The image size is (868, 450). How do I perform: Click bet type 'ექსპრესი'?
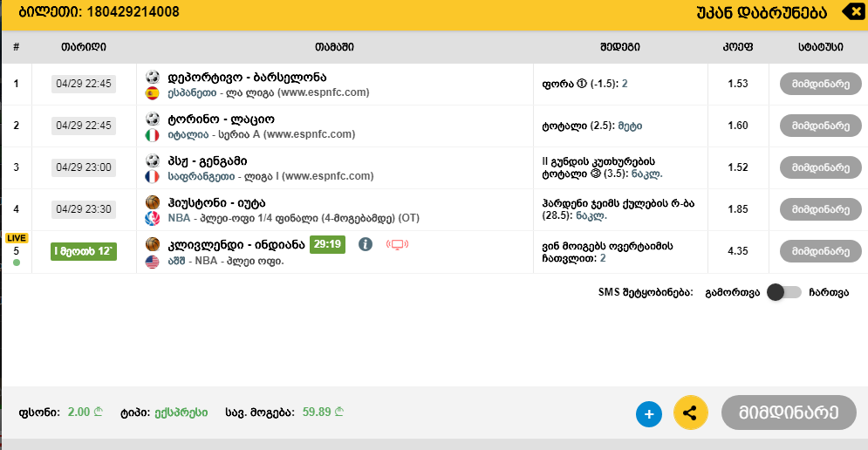click(x=181, y=412)
